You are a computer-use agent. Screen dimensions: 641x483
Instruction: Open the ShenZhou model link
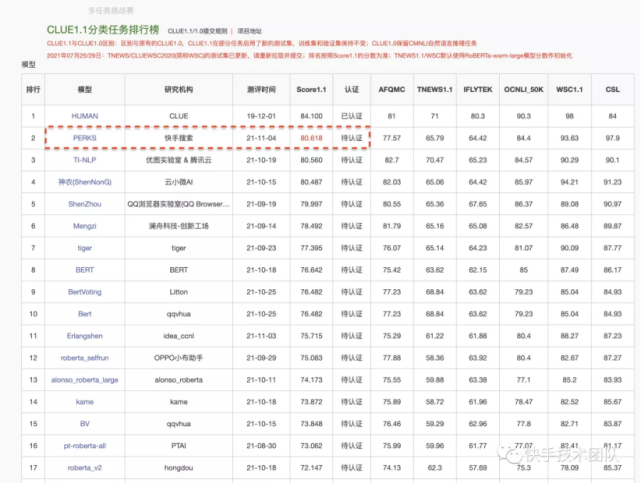point(85,204)
